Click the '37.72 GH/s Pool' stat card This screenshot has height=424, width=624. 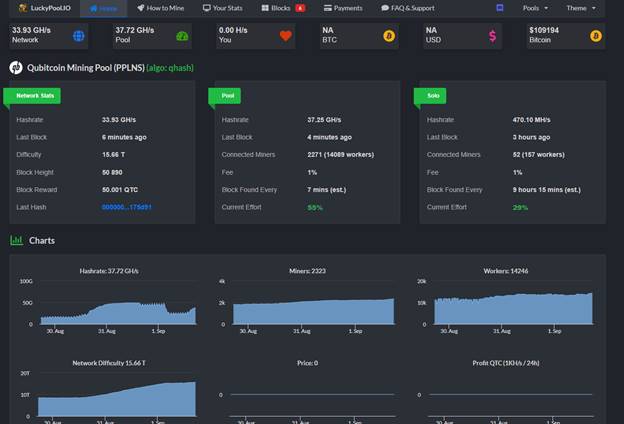(152, 35)
